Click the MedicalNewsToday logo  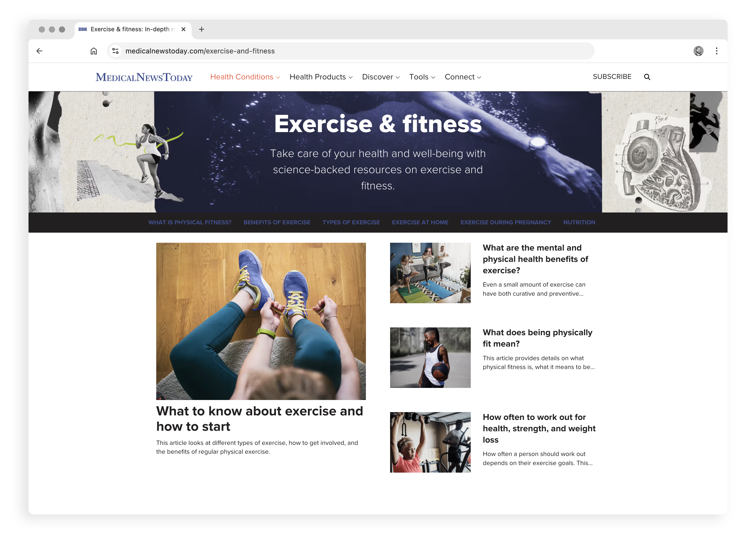pyautogui.click(x=144, y=77)
